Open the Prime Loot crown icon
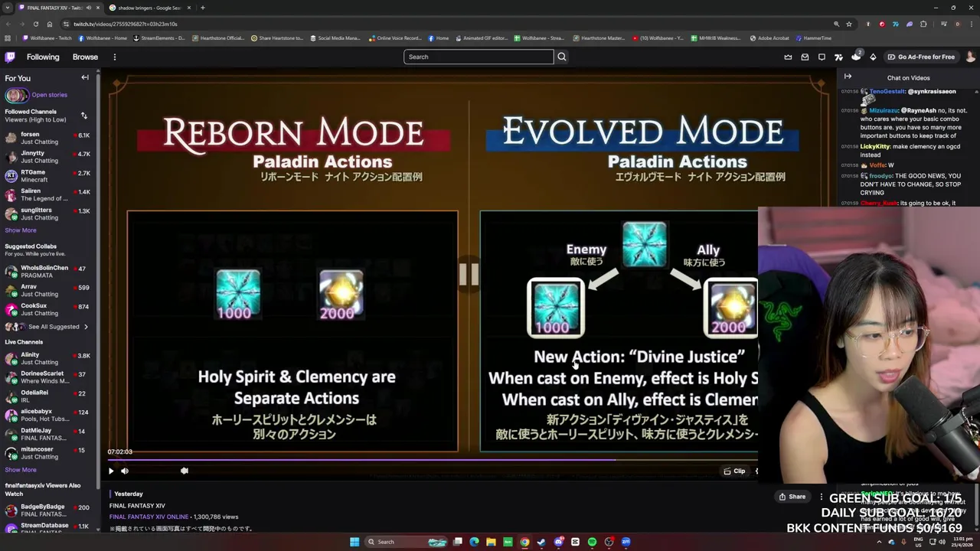 point(788,57)
